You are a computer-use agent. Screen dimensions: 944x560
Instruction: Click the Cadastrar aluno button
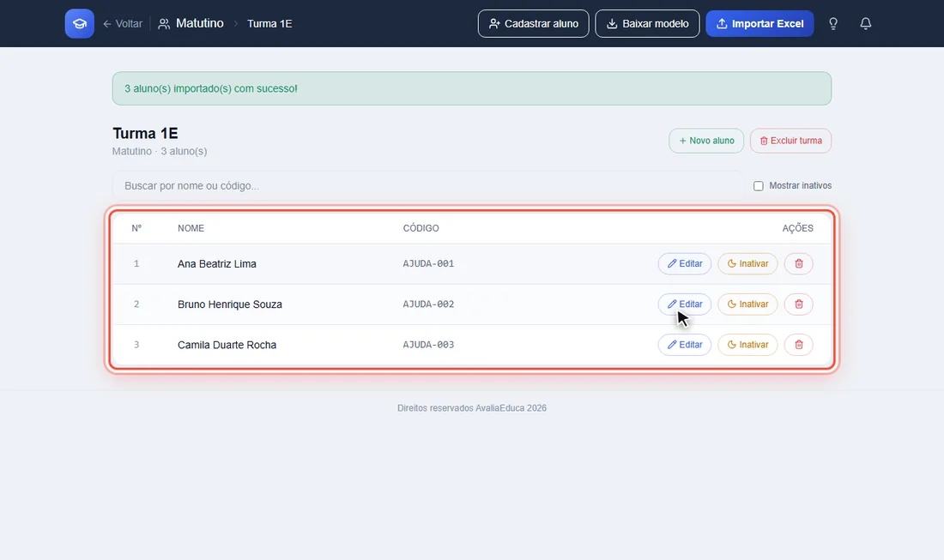534,23
